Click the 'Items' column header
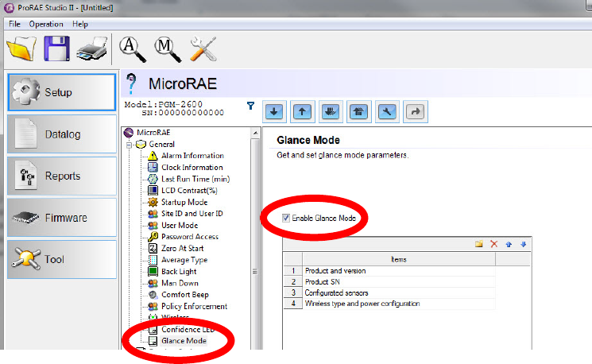 (x=399, y=259)
